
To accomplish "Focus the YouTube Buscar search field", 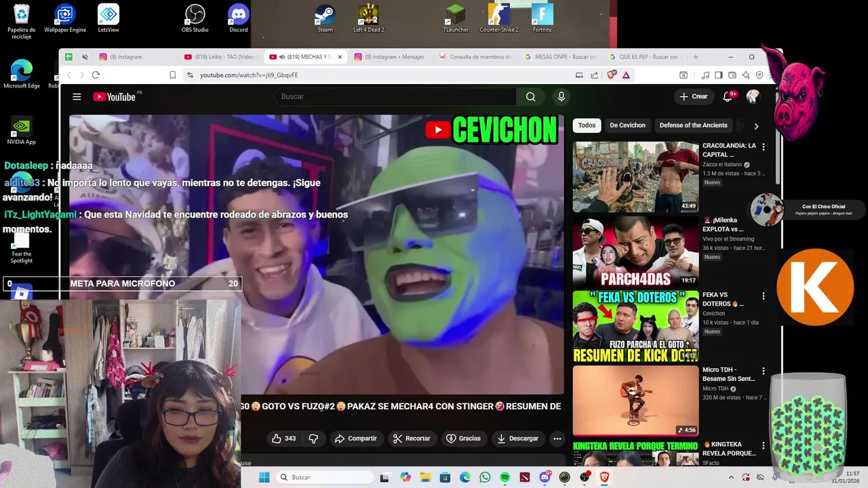I will click(395, 97).
